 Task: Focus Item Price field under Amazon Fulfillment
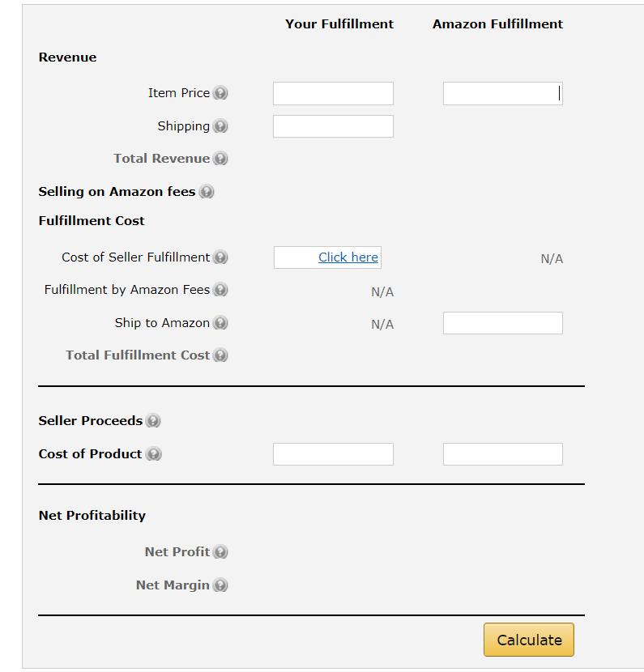tap(503, 93)
